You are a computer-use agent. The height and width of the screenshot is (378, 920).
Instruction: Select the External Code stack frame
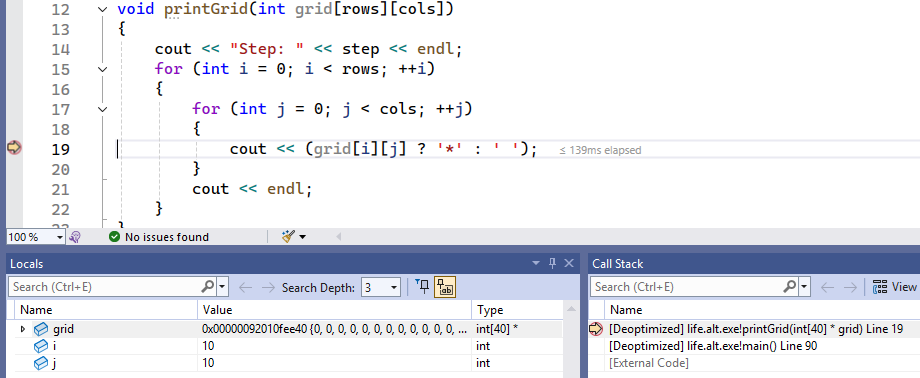649,363
